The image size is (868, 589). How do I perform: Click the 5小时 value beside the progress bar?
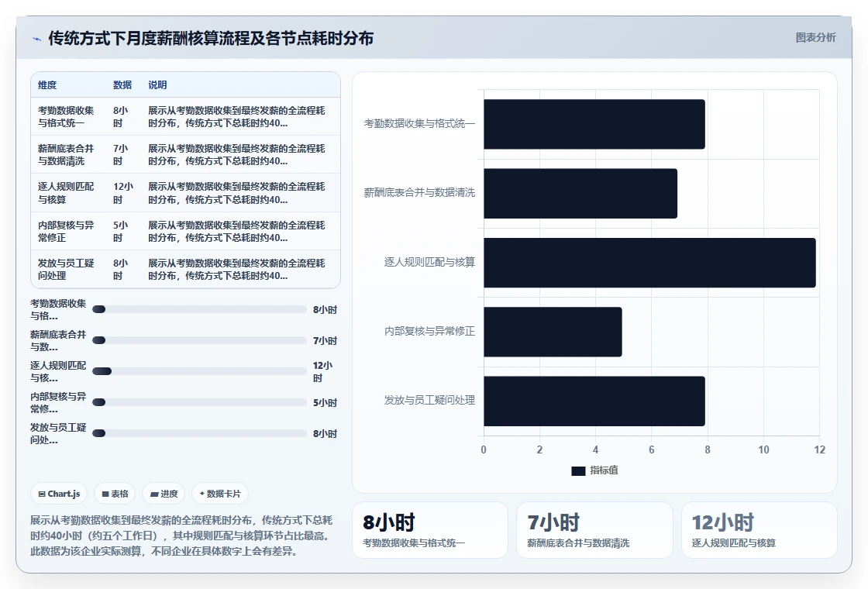click(325, 402)
